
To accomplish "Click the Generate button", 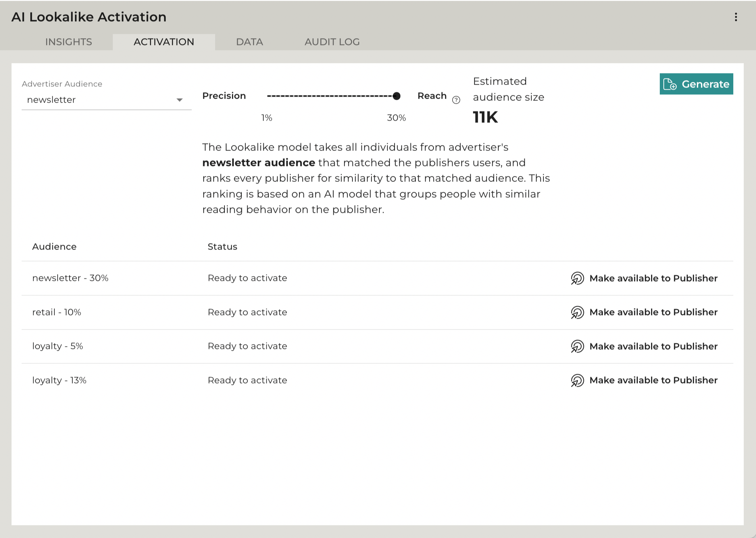I will pyautogui.click(x=696, y=84).
